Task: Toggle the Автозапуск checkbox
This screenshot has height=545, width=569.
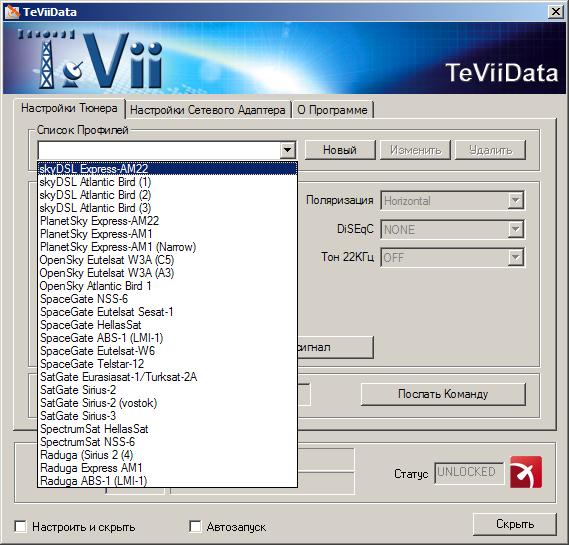Action: [x=195, y=526]
